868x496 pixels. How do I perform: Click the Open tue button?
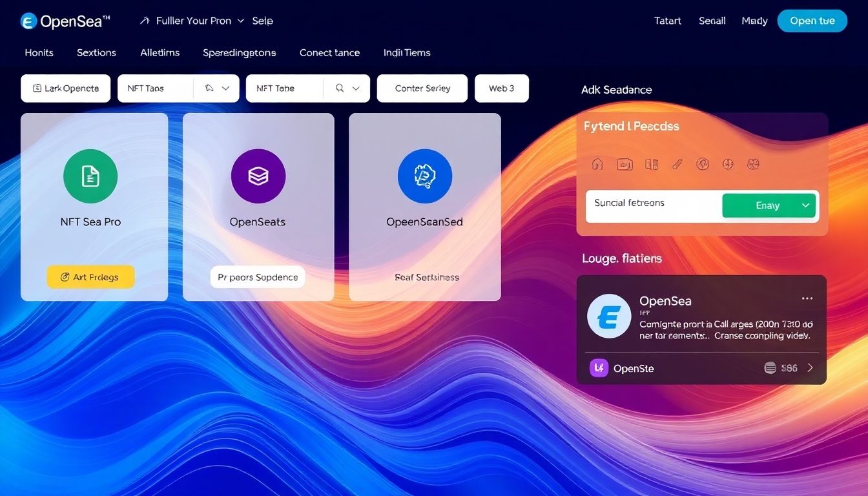(x=812, y=21)
